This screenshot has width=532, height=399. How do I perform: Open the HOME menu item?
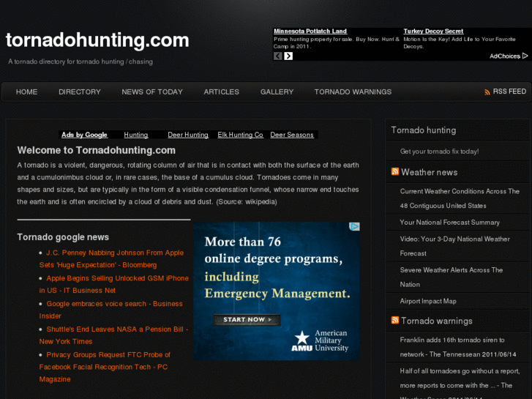27,92
